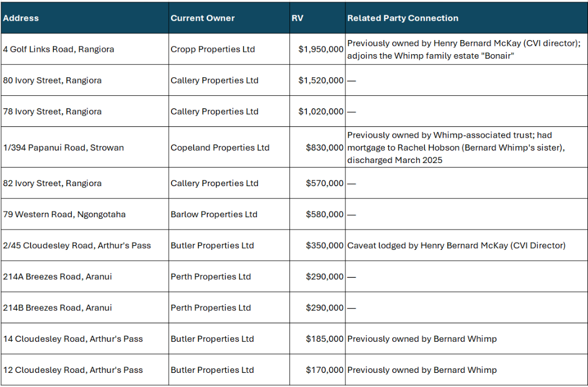Viewport: 588px width, 387px height.
Task: Select the Barlow Properties Ltd cell
Action: 214,214
